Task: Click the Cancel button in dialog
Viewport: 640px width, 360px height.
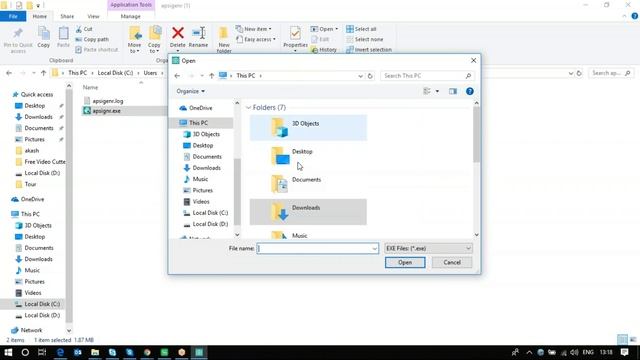Action: [452, 262]
